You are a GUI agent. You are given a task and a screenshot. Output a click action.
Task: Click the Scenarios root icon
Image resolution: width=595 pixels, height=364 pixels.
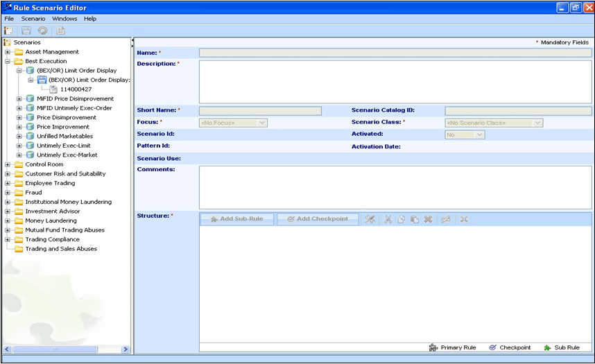tap(7, 42)
